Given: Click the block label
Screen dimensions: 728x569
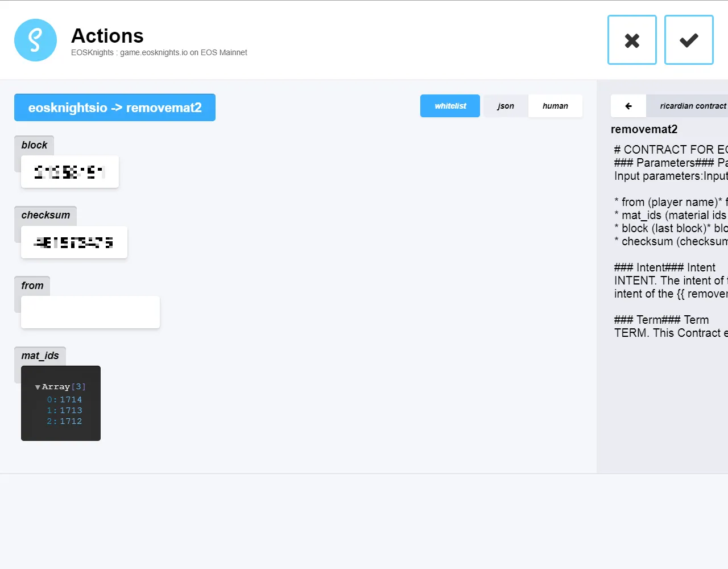Looking at the screenshot, I should pos(34,145).
